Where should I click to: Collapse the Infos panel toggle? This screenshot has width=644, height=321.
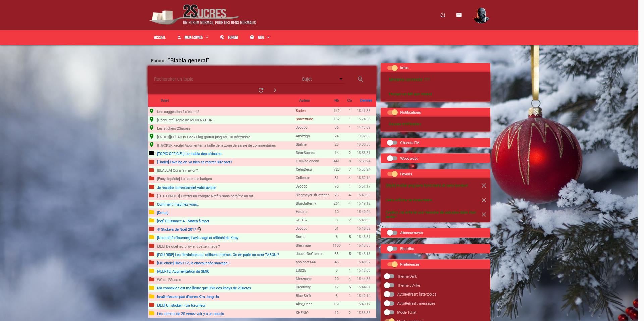pos(392,68)
